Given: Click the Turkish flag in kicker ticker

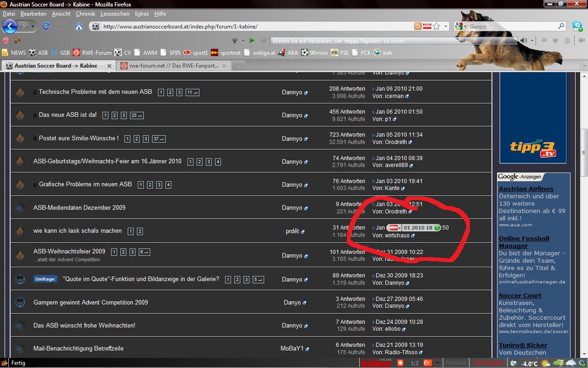Looking at the screenshot, I should point(429,363).
